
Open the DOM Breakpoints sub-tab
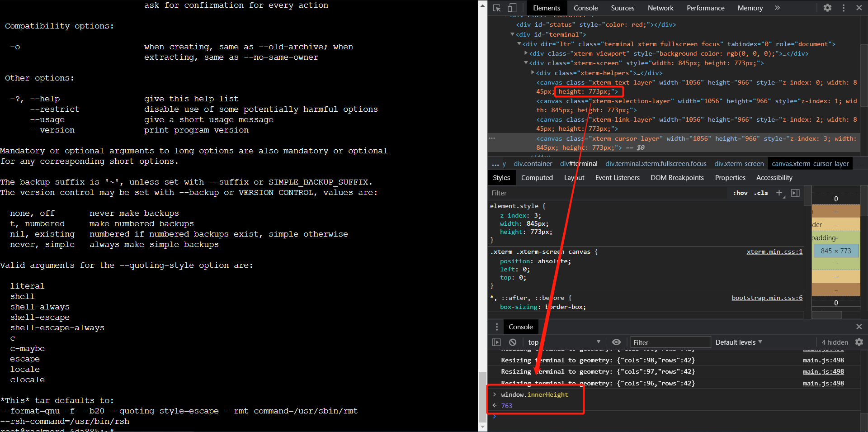click(677, 178)
